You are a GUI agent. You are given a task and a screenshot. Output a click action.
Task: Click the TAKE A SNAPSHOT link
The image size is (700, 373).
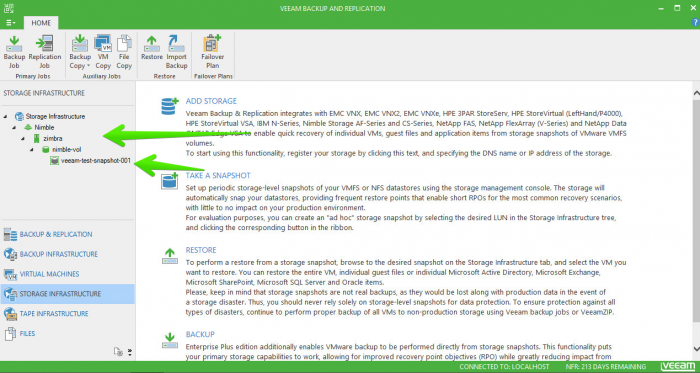218,176
